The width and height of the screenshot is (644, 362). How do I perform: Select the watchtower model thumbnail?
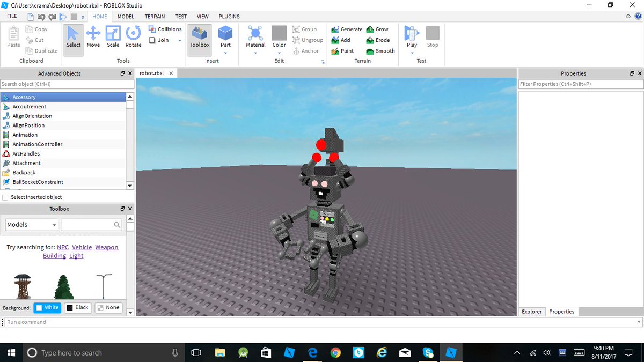point(23,286)
